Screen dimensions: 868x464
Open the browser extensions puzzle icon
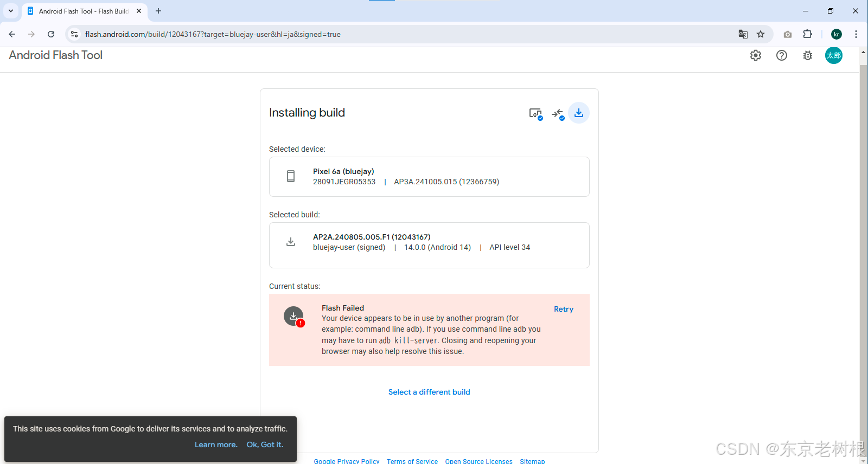[808, 34]
